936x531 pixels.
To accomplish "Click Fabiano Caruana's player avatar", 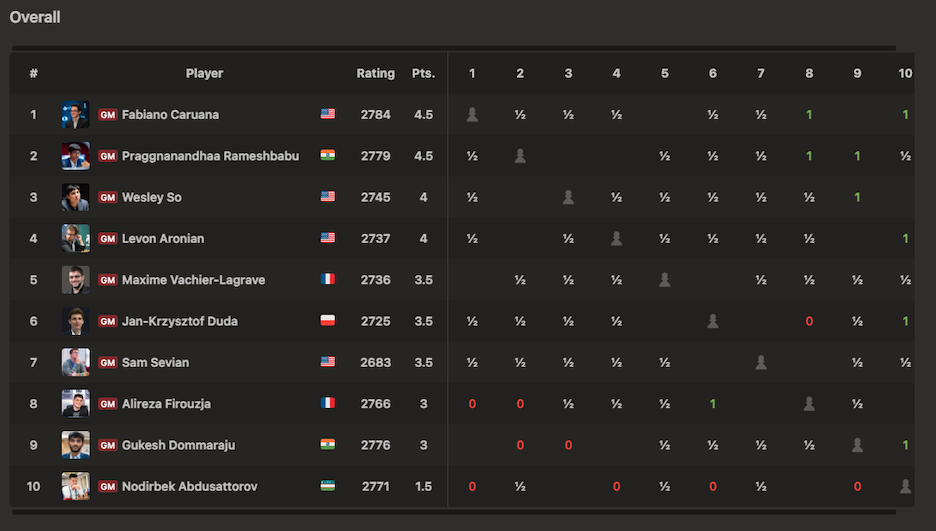I will tap(75, 114).
